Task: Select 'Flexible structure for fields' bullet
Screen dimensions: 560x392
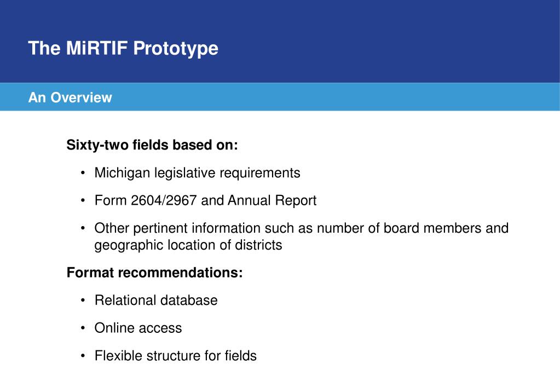Action: click(x=175, y=356)
